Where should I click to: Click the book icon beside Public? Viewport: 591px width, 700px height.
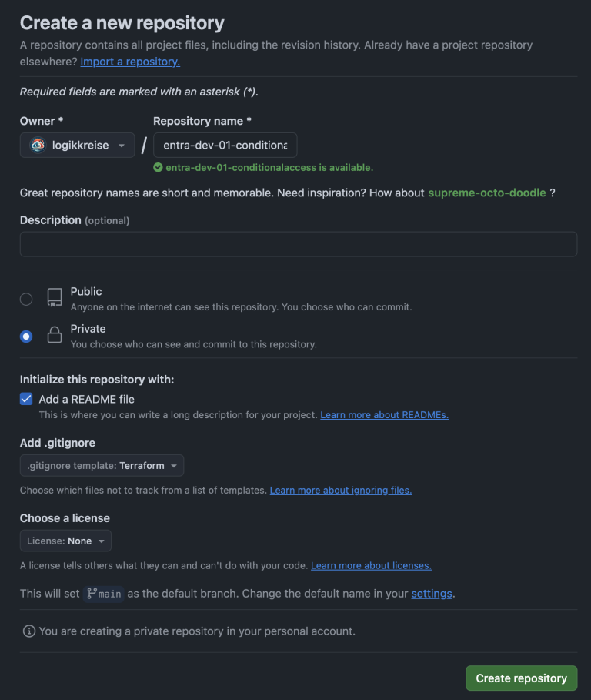tap(53, 298)
